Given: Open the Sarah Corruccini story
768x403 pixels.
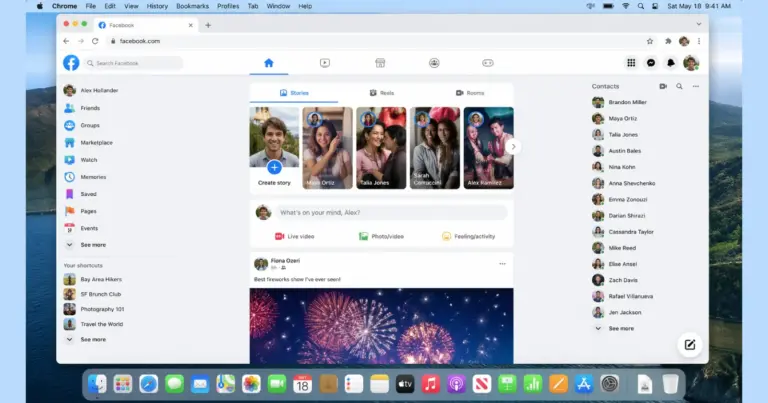Looking at the screenshot, I should pyautogui.click(x=435, y=148).
